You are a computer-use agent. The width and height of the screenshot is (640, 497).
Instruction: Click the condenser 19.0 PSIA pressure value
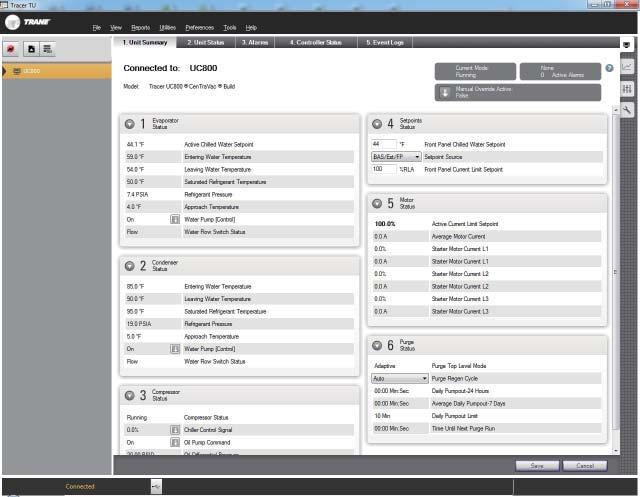pos(139,324)
